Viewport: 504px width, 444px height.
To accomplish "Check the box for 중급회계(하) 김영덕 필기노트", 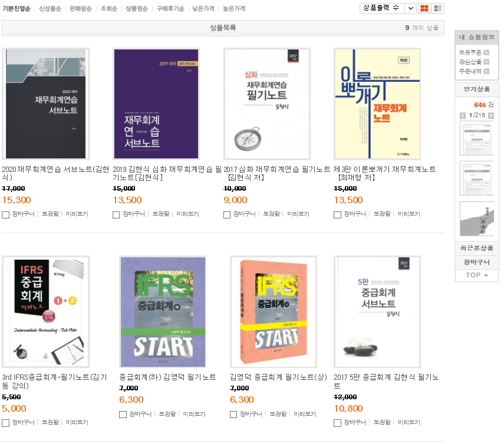I will point(123,415).
